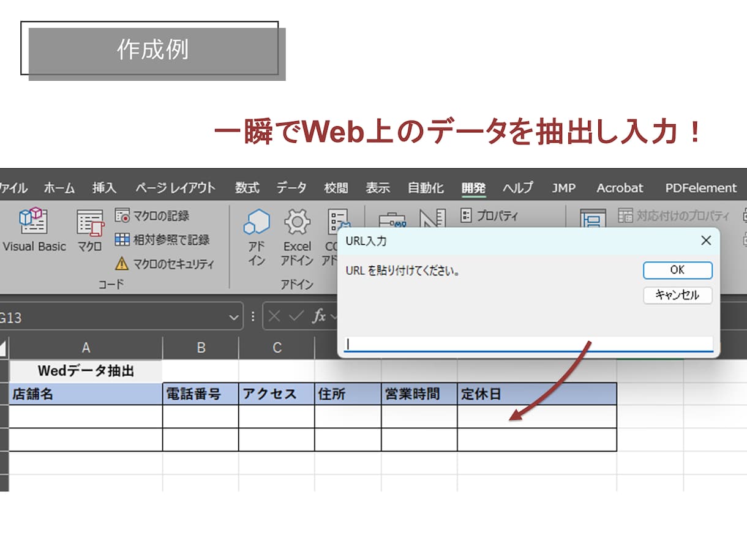Viewport: 747px width, 560px height.
Task: Select the 住所 header cell
Action: (348, 394)
